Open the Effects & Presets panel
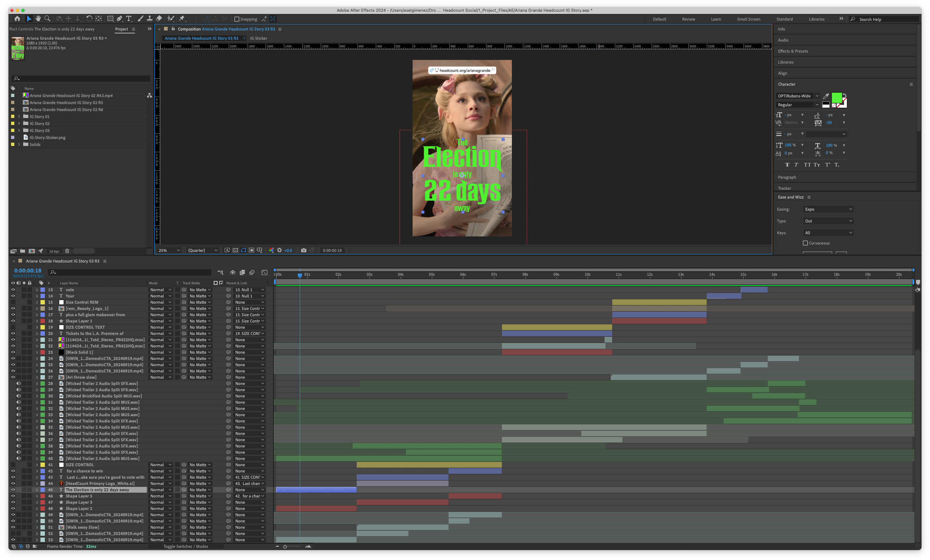This screenshot has width=930, height=560. 793,51
